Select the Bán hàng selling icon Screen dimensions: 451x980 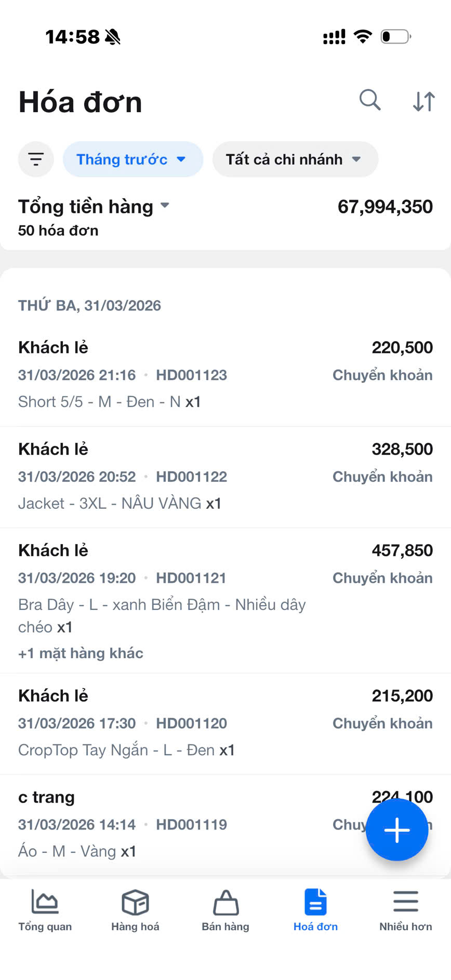coord(225,903)
